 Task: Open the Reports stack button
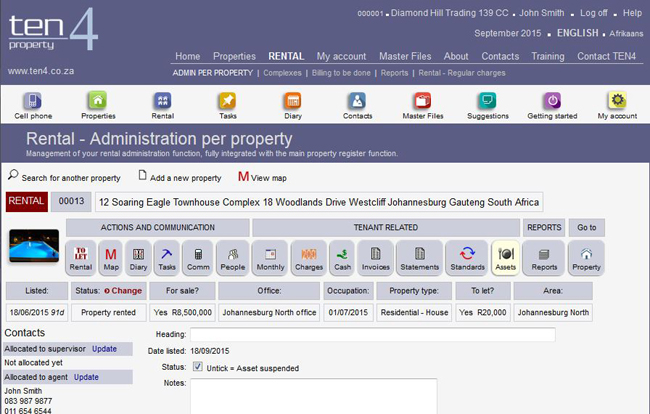[x=544, y=258]
